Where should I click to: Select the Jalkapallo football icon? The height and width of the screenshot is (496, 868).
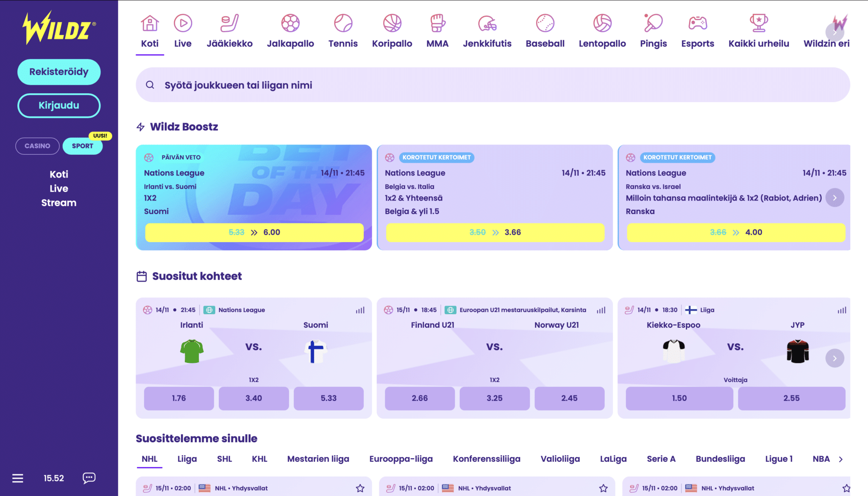point(290,23)
